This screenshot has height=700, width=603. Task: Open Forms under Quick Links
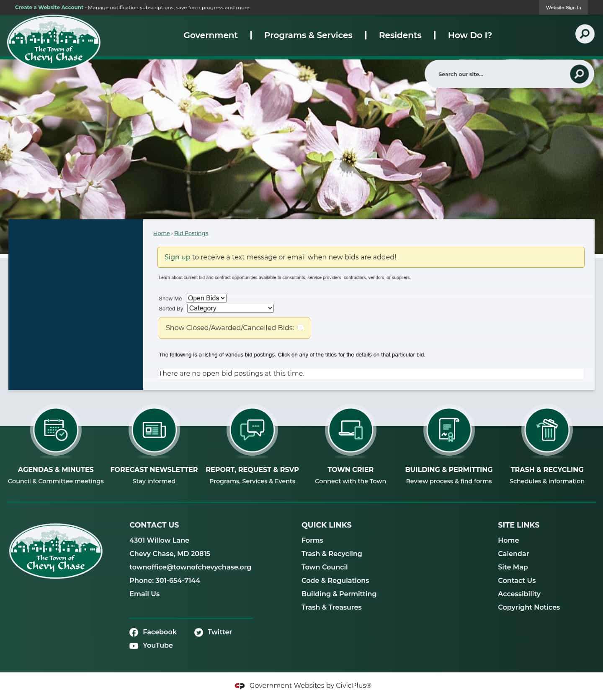[312, 540]
